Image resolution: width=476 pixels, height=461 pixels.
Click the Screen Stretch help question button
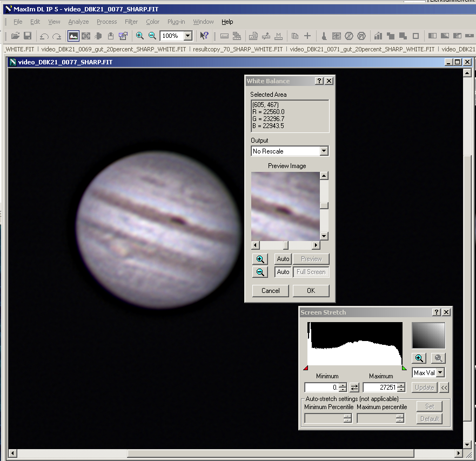(x=437, y=312)
